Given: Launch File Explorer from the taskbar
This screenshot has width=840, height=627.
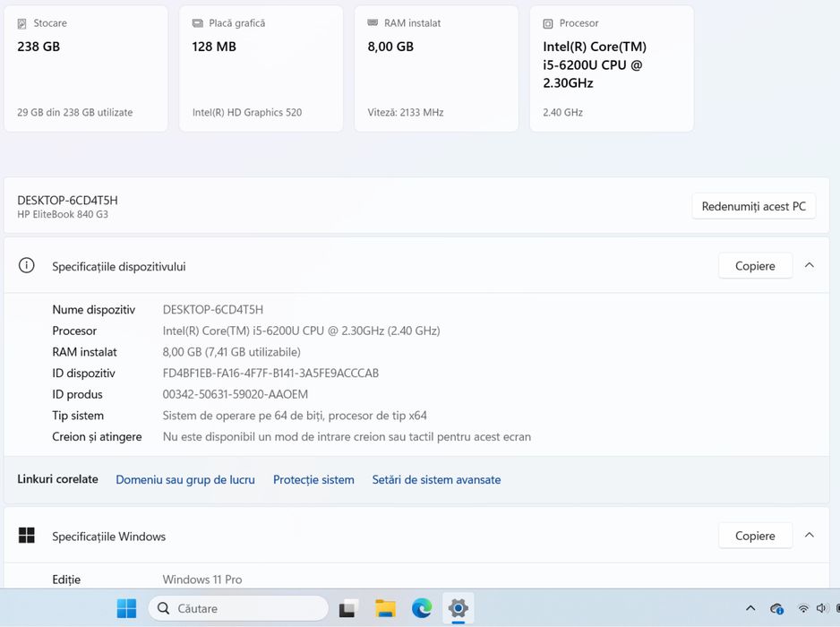Looking at the screenshot, I should click(385, 608).
